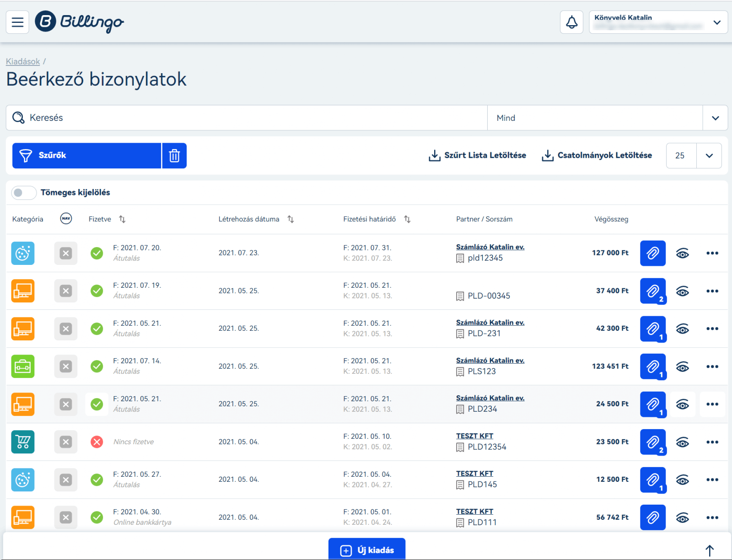This screenshot has width=732, height=560.
Task: Go to the Kiadások breadcrumb link
Action: pyautogui.click(x=23, y=61)
